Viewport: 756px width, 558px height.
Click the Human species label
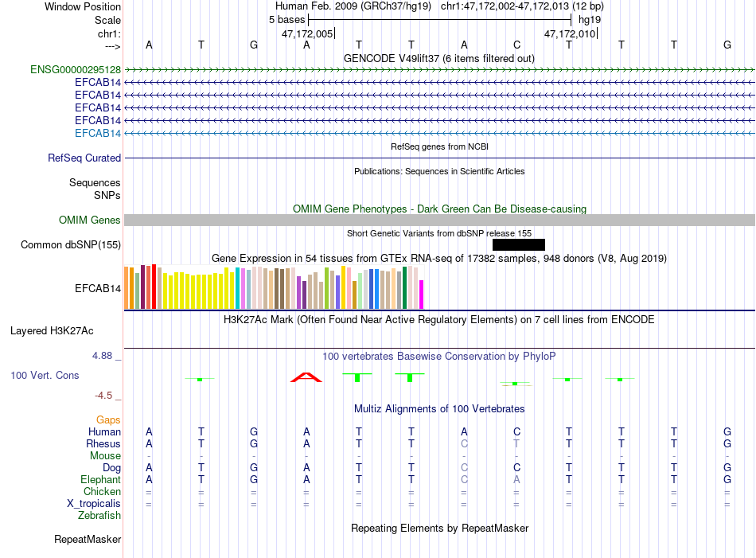coord(104,431)
